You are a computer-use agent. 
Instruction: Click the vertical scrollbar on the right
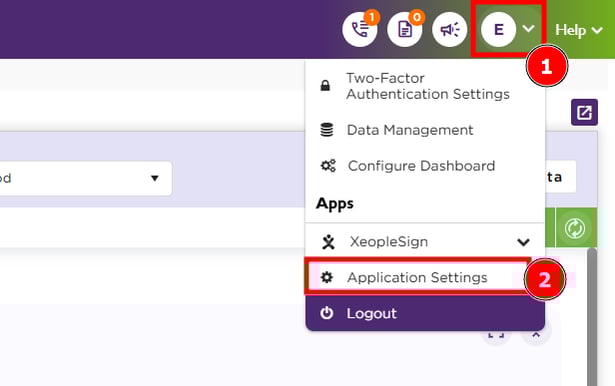pyautogui.click(x=592, y=316)
